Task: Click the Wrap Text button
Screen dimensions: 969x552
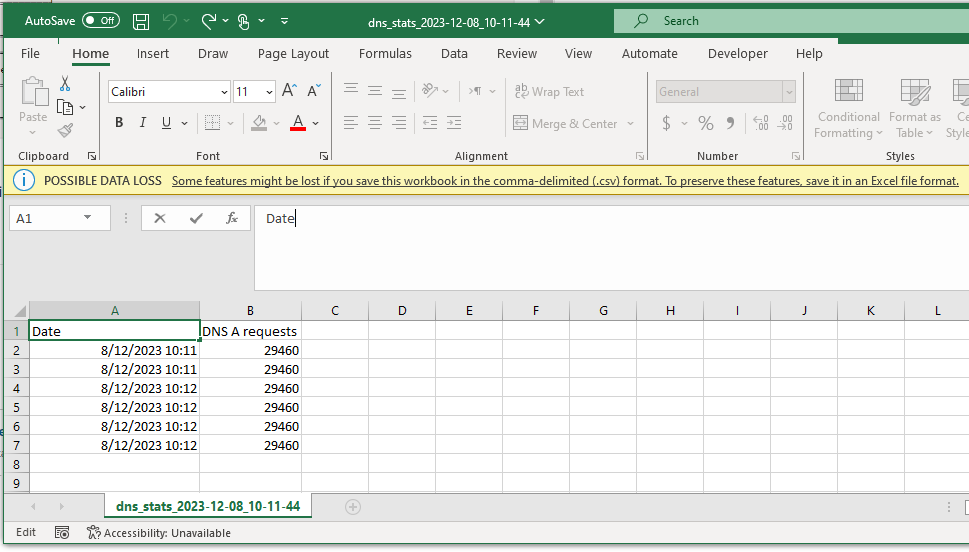Action: pyautogui.click(x=549, y=92)
